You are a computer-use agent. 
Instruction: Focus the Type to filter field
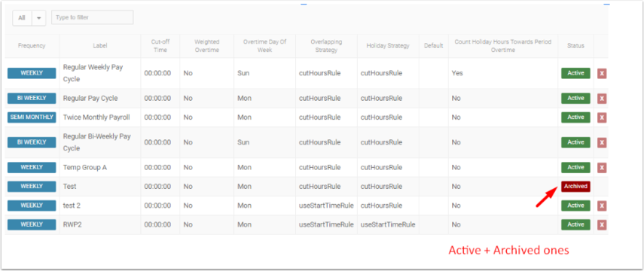click(93, 17)
